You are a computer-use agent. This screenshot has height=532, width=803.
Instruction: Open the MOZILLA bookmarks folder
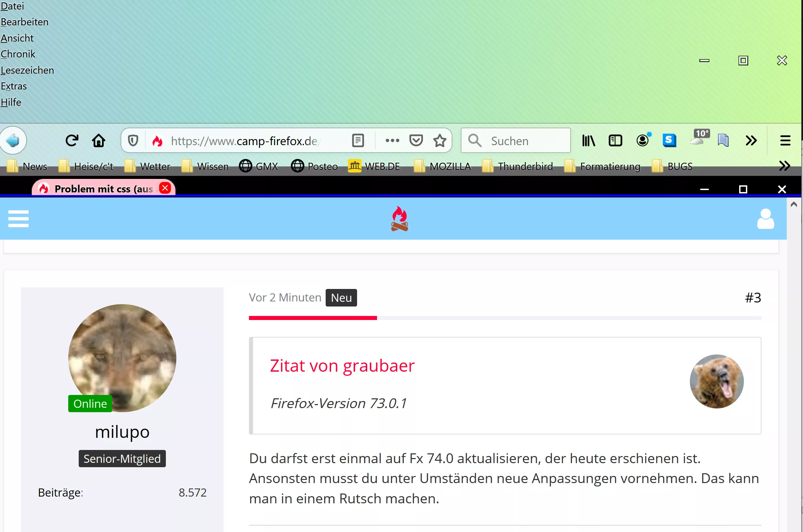443,166
